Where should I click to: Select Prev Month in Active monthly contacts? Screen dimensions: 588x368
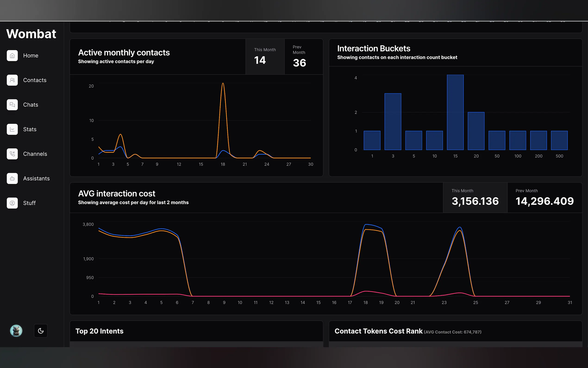click(x=303, y=57)
